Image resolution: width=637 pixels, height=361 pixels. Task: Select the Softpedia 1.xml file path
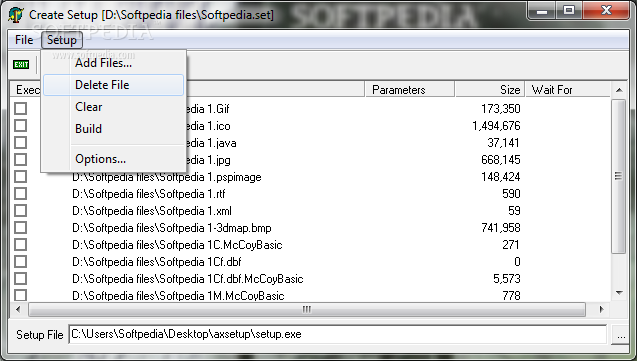[152, 211]
